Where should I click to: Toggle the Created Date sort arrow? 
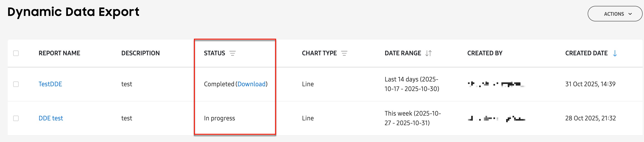point(615,53)
